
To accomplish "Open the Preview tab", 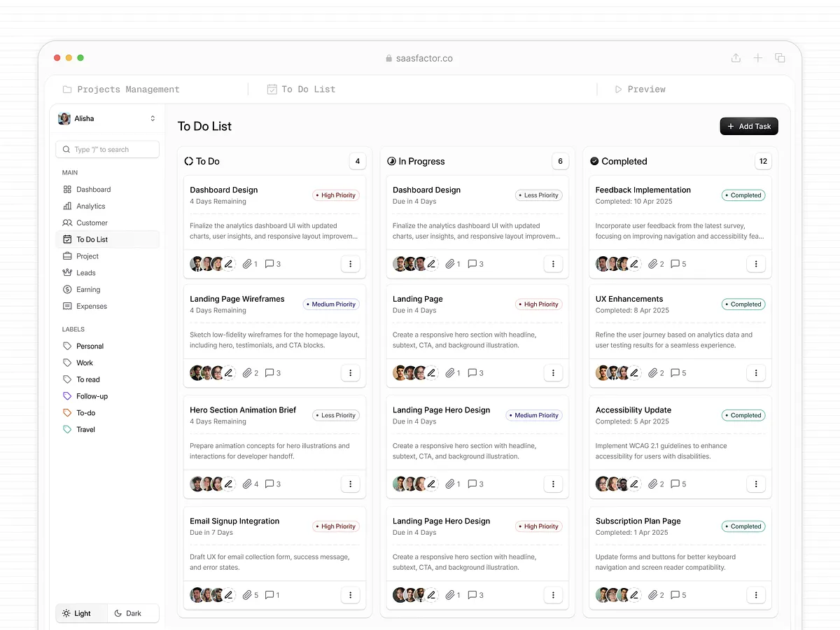I will click(640, 89).
